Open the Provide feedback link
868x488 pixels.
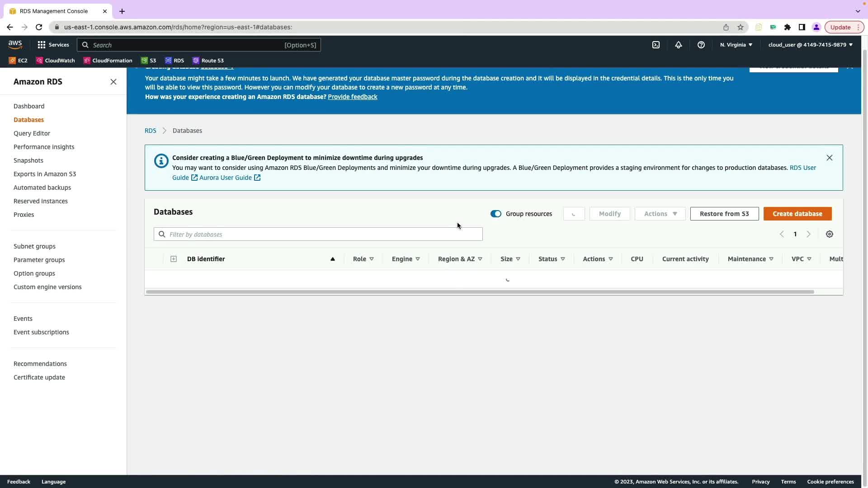pyautogui.click(x=352, y=97)
